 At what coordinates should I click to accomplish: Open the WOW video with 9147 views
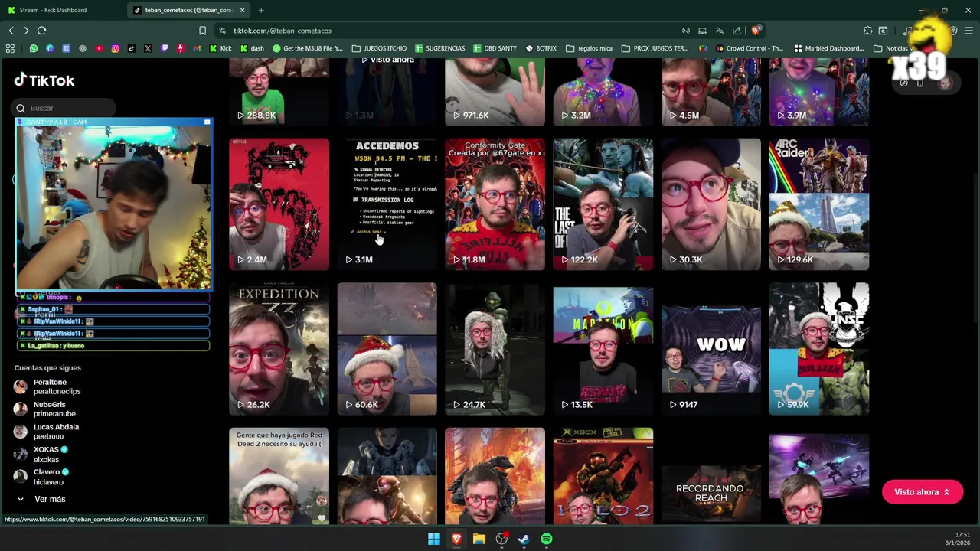pos(710,349)
